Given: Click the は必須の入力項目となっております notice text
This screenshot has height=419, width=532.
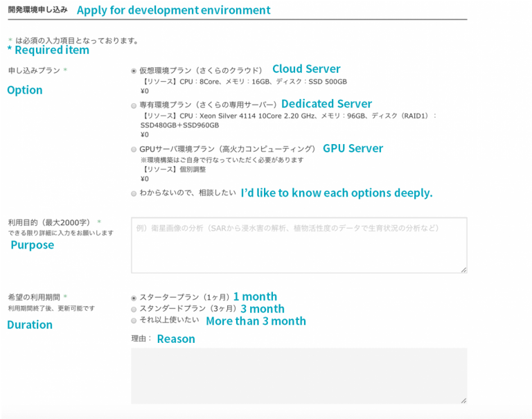Looking at the screenshot, I should click(77, 41).
